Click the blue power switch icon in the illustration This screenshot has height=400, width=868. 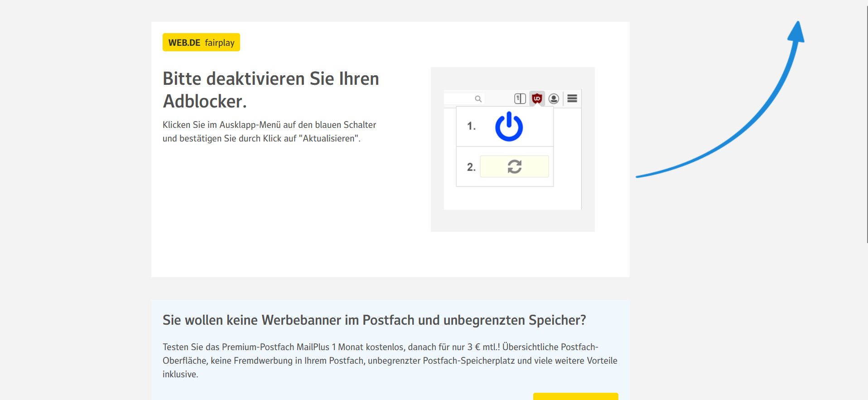tap(509, 127)
